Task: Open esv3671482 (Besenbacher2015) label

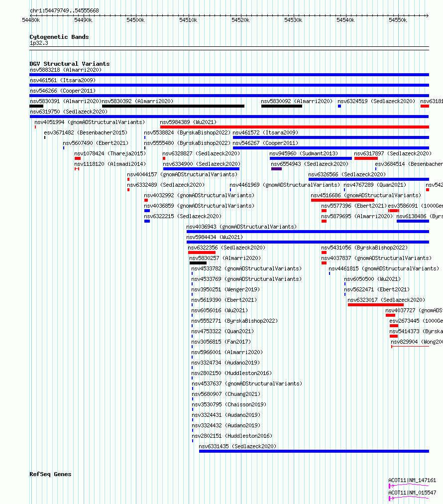Action: tap(86, 132)
